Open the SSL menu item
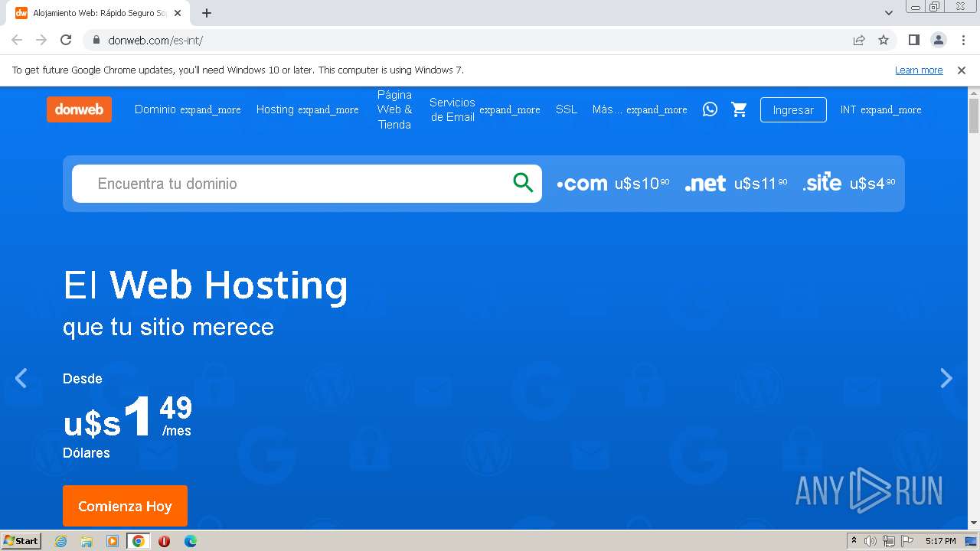Viewport: 980px width, 551px height. (x=567, y=109)
